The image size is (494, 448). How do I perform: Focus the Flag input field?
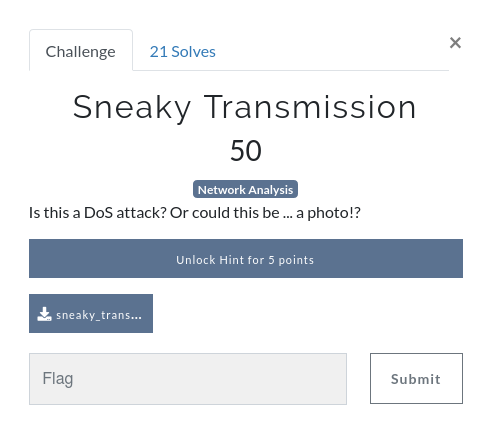(188, 379)
